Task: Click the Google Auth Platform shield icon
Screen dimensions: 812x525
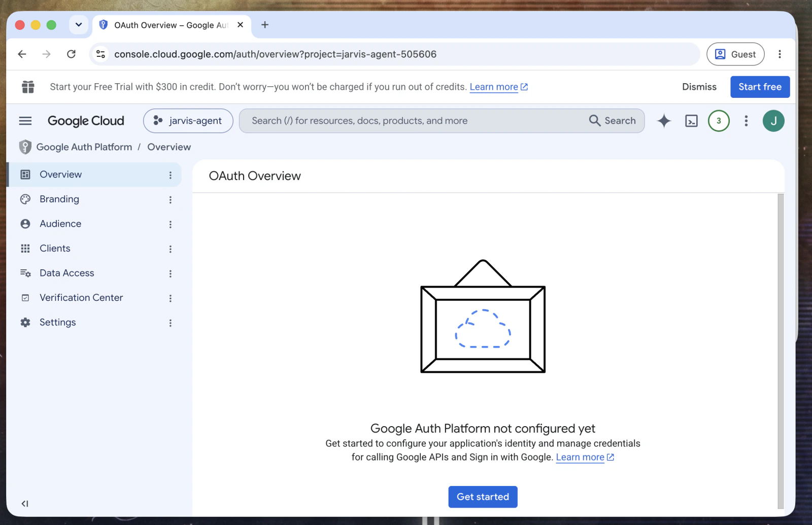Action: [25, 147]
